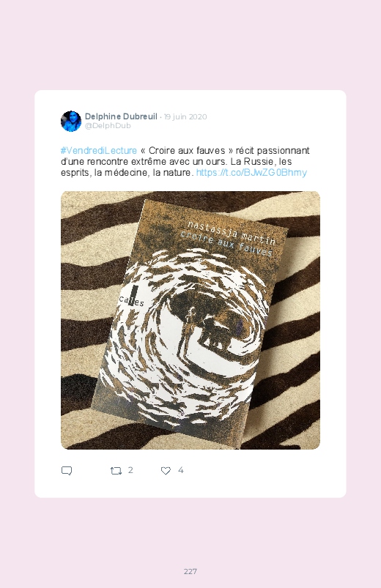The height and width of the screenshot is (588, 381).
Task: Click the Delphine Dubreuil display name
Action: 121,116
